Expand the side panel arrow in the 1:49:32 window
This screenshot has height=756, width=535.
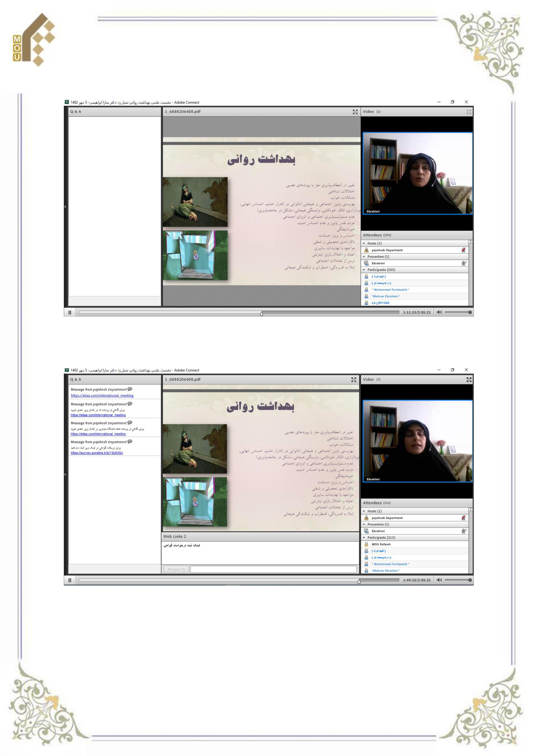(65, 475)
